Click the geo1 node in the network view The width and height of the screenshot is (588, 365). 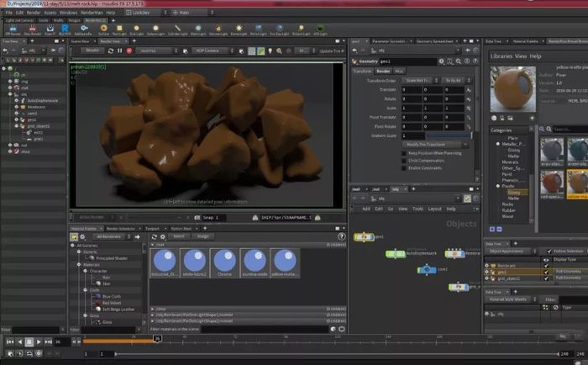tap(364, 237)
